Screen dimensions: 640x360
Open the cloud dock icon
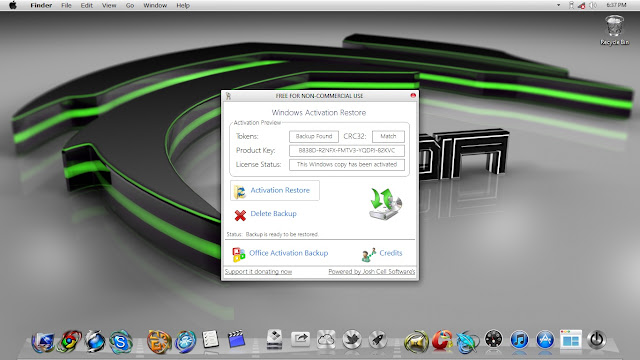(x=326, y=340)
